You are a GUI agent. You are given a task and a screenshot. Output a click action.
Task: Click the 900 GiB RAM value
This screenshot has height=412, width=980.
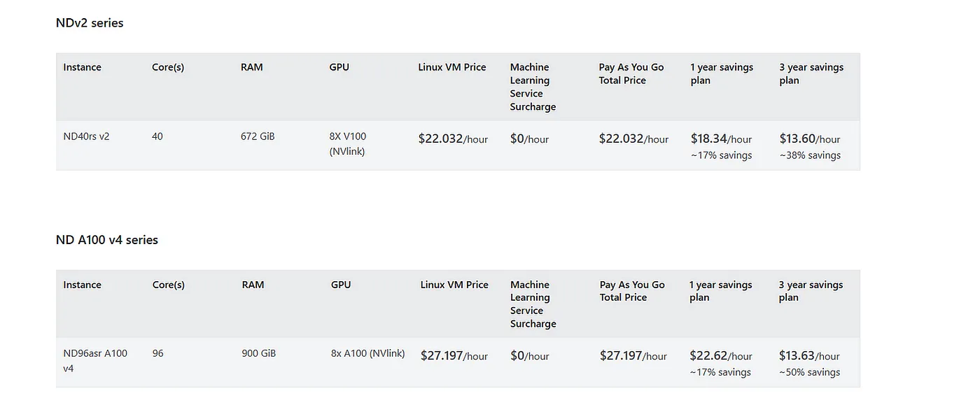click(259, 353)
